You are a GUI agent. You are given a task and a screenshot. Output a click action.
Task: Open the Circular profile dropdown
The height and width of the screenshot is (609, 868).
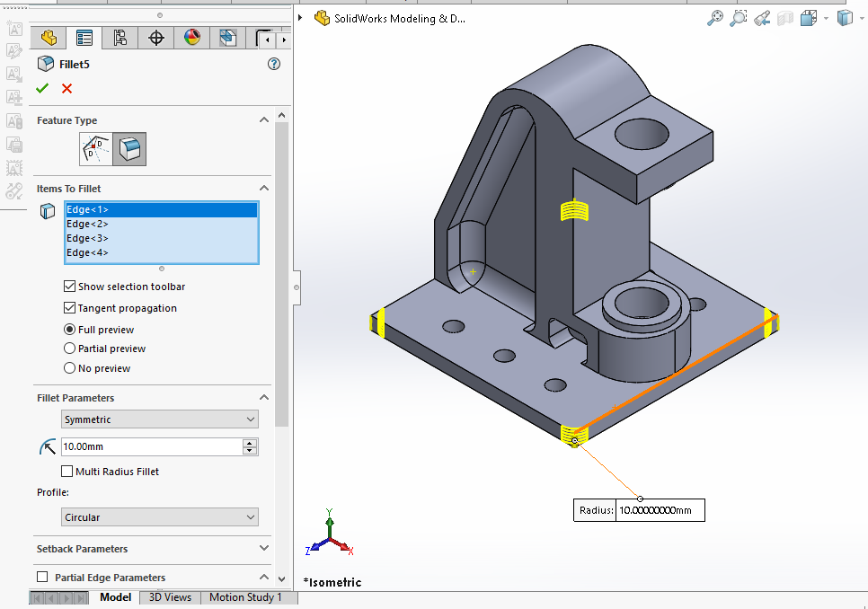pos(160,517)
